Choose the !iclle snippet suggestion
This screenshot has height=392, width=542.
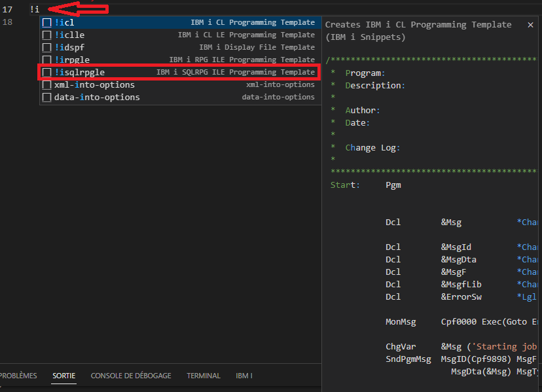tap(181, 35)
